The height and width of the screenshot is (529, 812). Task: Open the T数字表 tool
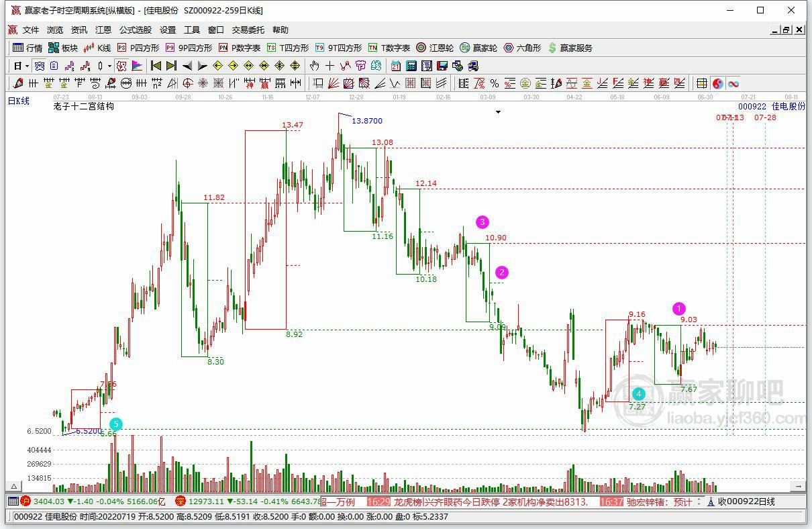(x=389, y=48)
